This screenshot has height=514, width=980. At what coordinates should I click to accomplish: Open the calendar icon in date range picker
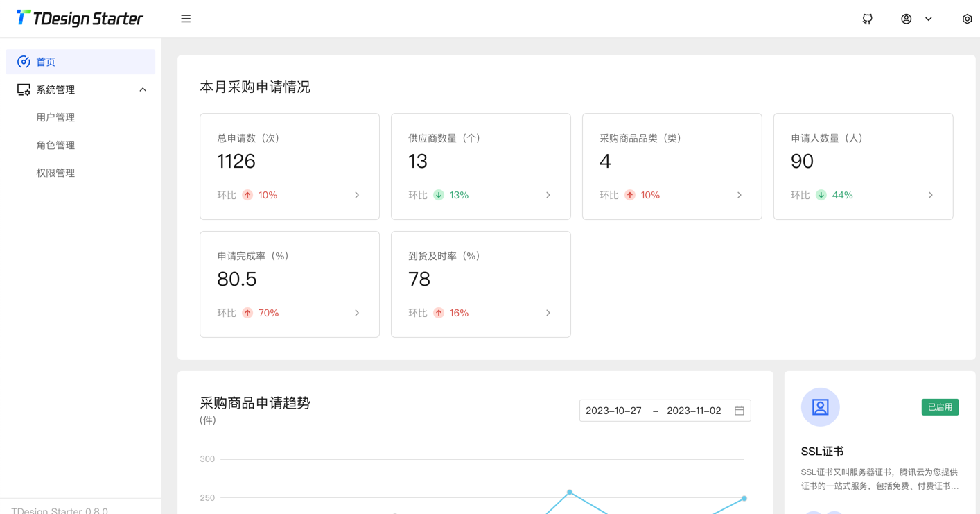pos(740,411)
